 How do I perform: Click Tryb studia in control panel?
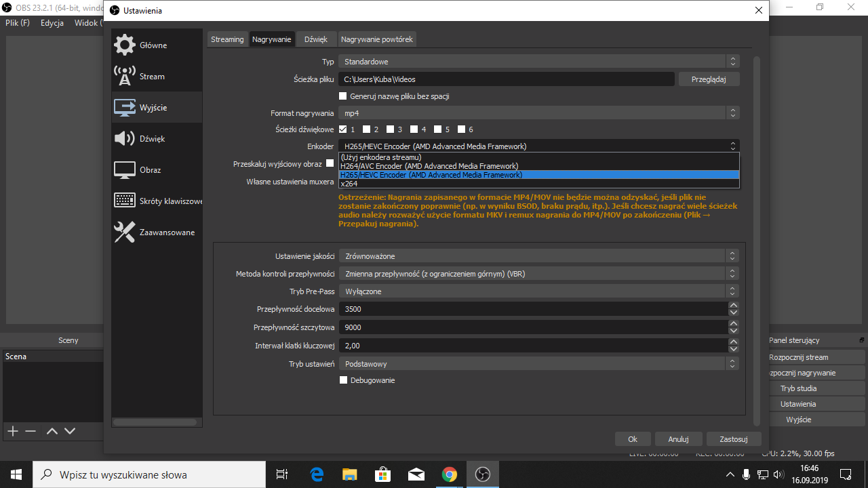click(798, 388)
